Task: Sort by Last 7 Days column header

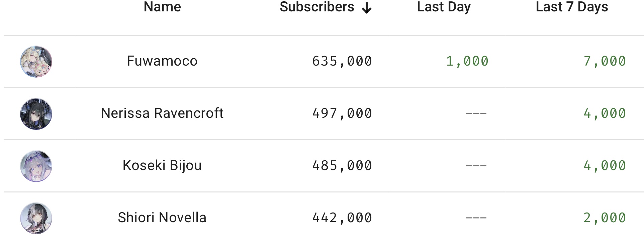Action: [x=572, y=7]
